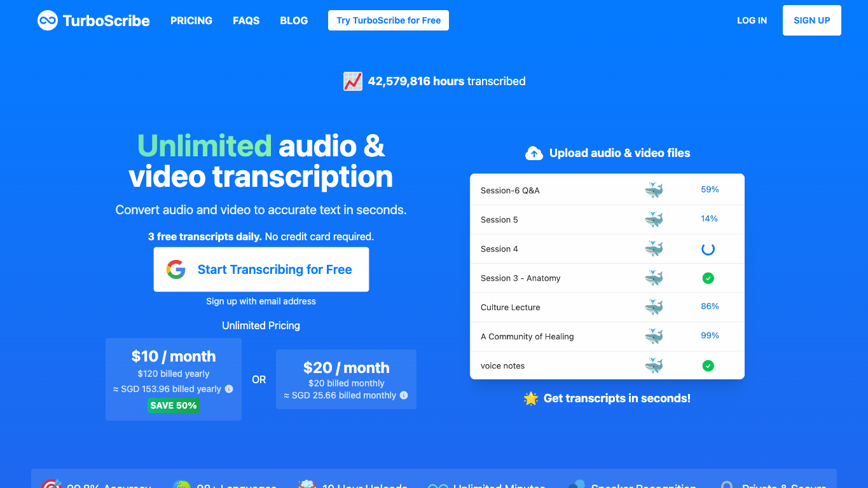This screenshot has width=868, height=488.
Task: Click the cloud upload icon
Action: 534,153
